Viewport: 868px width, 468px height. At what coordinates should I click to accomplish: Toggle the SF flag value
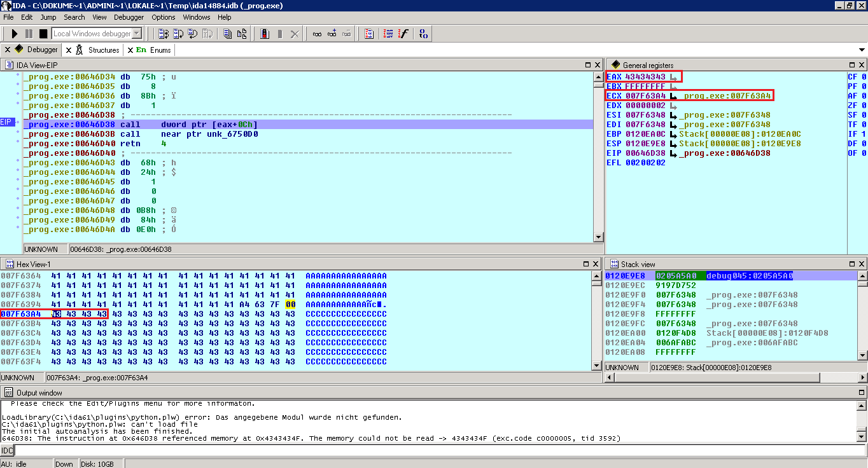(x=864, y=115)
